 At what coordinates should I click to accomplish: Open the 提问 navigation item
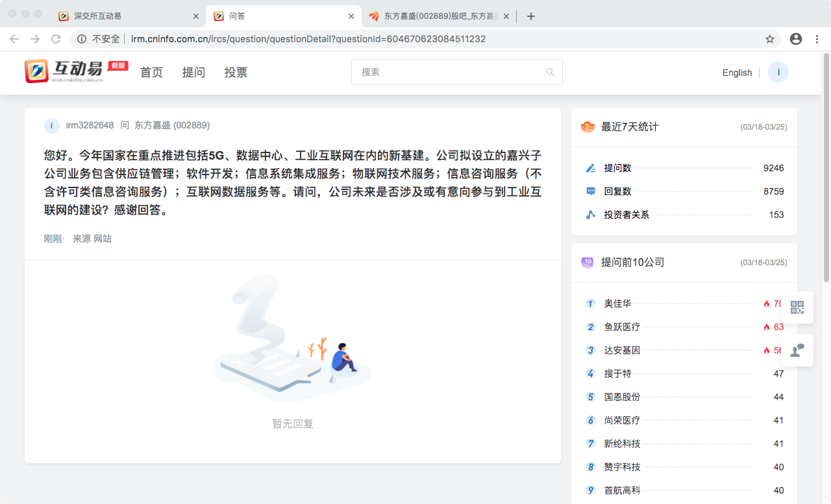(194, 72)
